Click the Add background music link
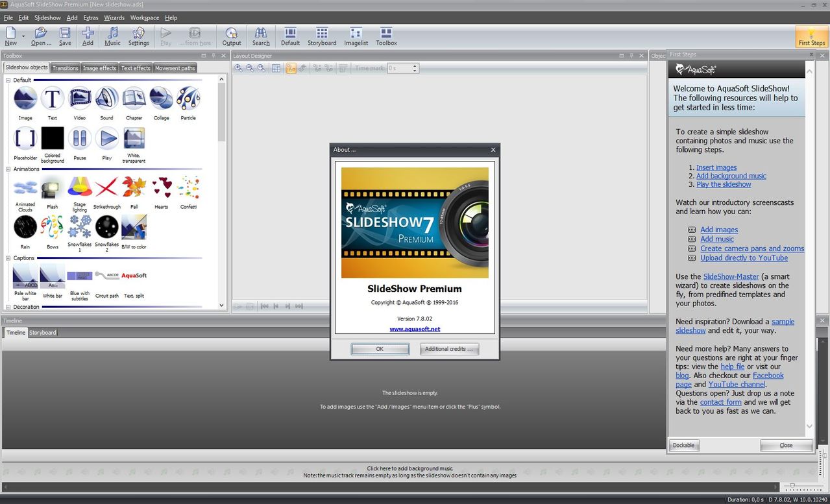 pyautogui.click(x=731, y=176)
